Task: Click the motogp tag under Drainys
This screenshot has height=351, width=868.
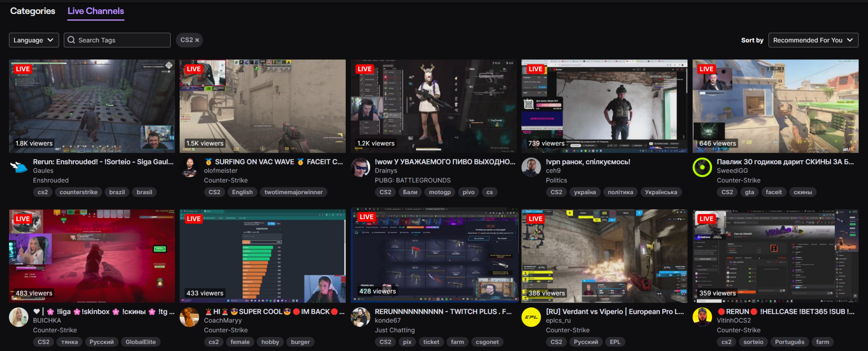Action: tap(440, 192)
